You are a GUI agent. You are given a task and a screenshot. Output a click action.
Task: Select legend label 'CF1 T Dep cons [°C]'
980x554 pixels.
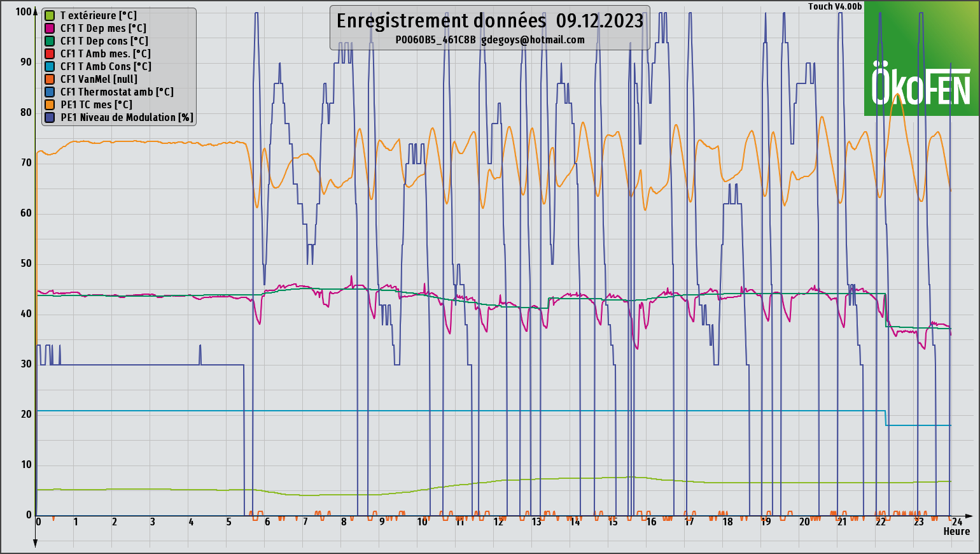point(104,41)
